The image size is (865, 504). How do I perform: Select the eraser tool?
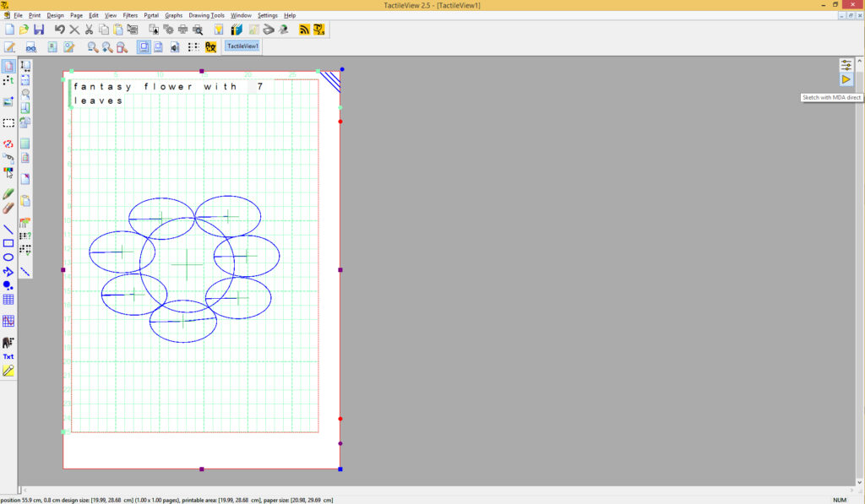tap(8, 208)
